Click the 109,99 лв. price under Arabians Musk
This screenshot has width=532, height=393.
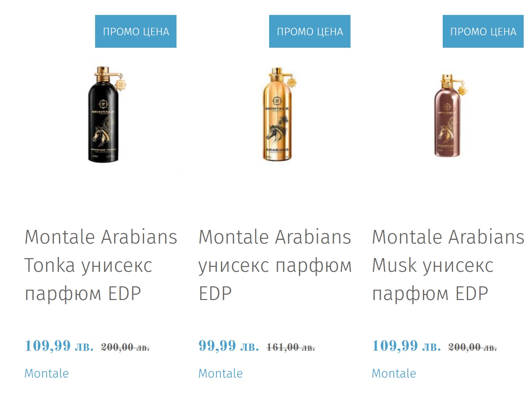406,346
